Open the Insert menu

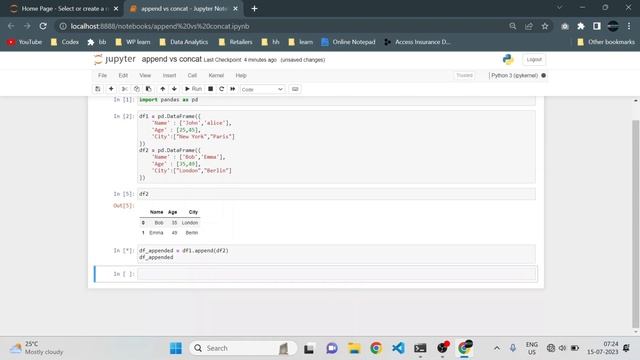pyautogui.click(x=169, y=76)
